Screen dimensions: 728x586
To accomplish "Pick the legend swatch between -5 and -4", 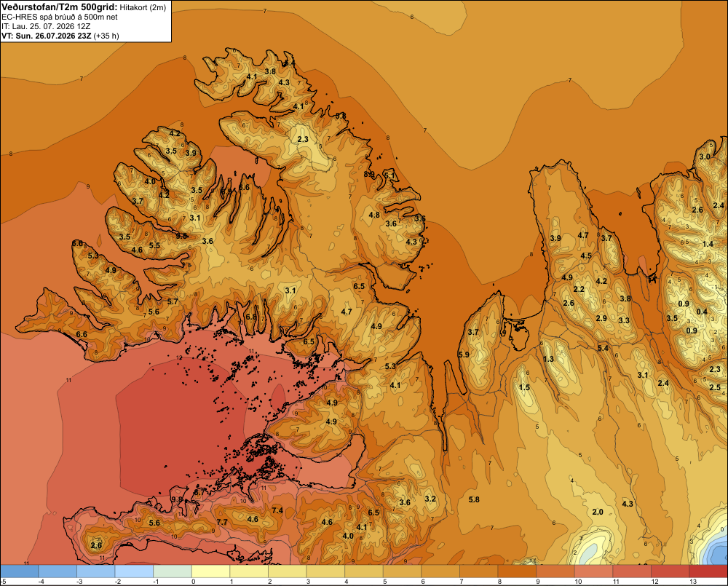I will coord(19,571).
